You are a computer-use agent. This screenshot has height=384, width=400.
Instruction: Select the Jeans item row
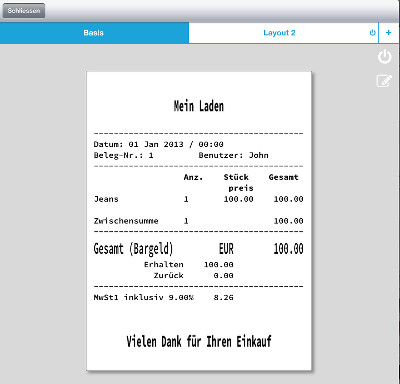(x=198, y=199)
